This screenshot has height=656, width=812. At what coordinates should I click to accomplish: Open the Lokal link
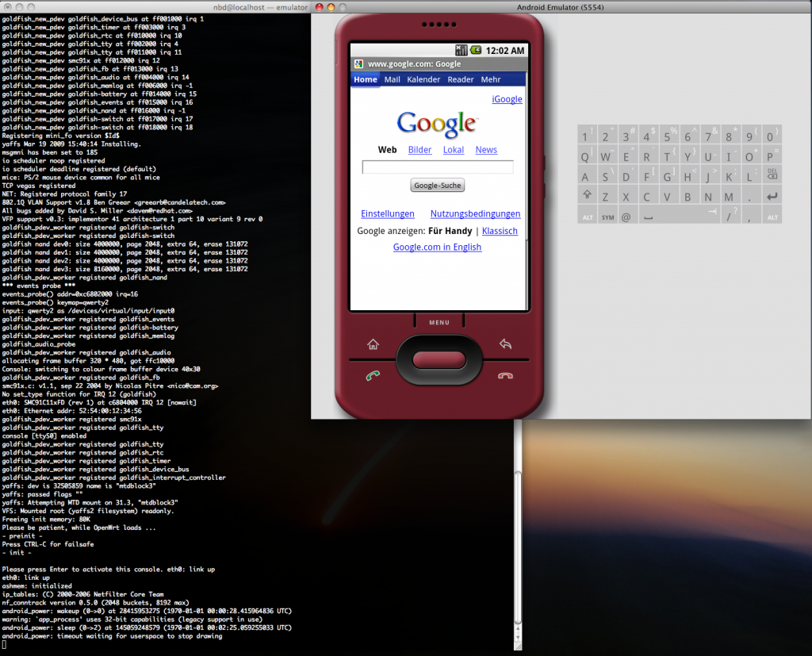pos(454,150)
